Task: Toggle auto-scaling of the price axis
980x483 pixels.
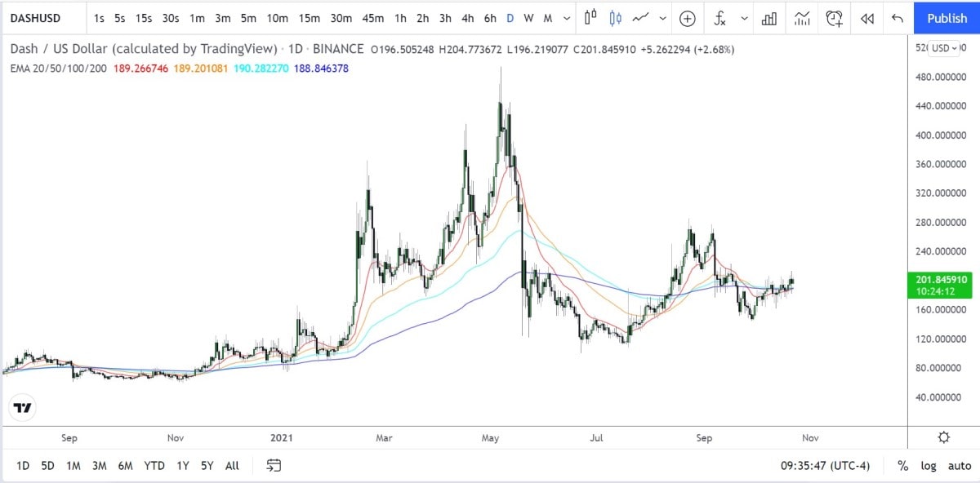Action: 960,466
